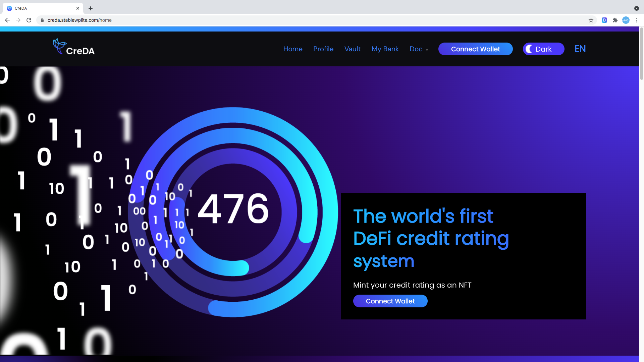This screenshot has height=362, width=644.
Task: Open Chrome tab search dropdown arrow
Action: pyautogui.click(x=636, y=8)
